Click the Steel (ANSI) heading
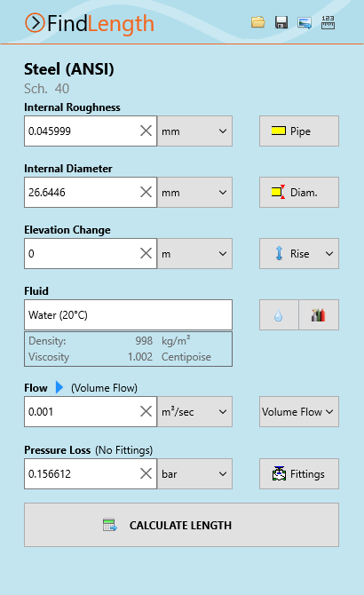 pos(69,69)
